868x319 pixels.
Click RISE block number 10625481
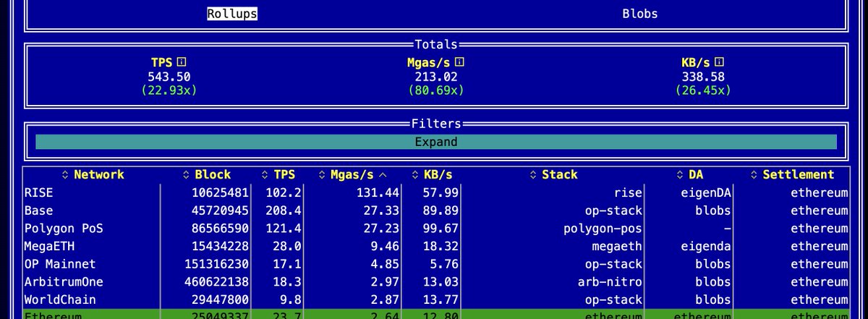[x=221, y=192]
